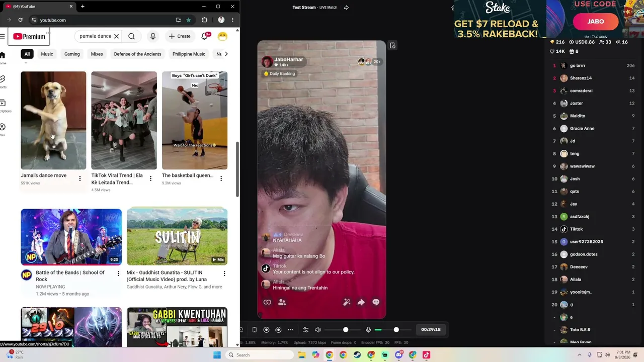This screenshot has width=644, height=362.
Task: Click the YouTube Create button
Action: coord(180,36)
